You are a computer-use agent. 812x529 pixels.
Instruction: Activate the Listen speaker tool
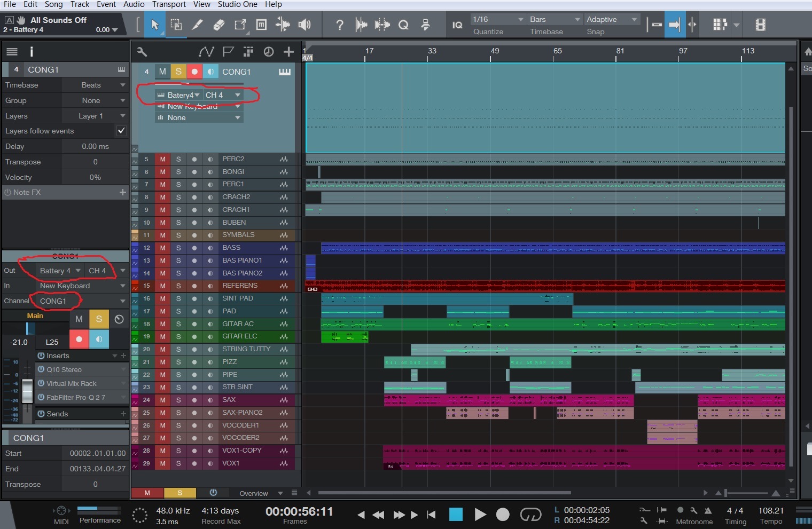point(304,25)
